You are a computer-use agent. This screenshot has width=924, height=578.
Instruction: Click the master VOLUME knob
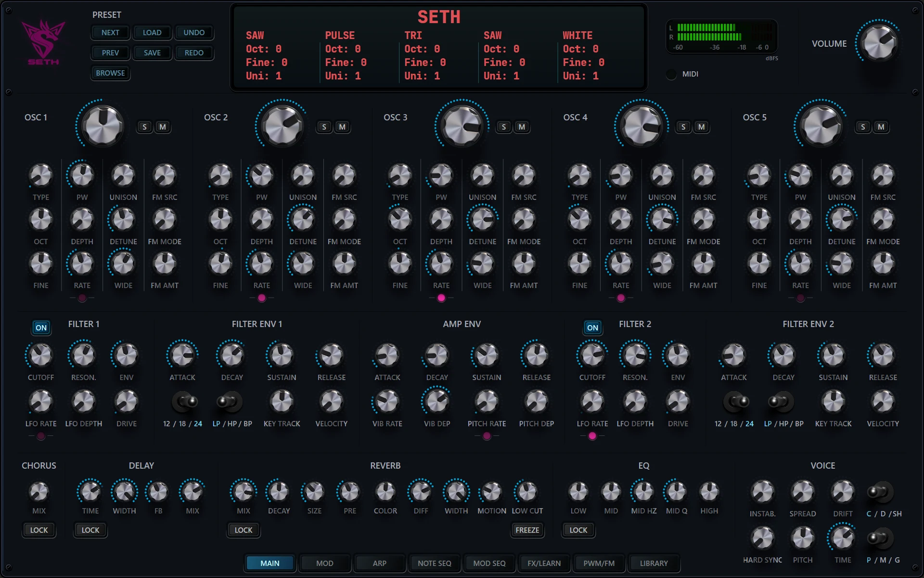(x=879, y=43)
